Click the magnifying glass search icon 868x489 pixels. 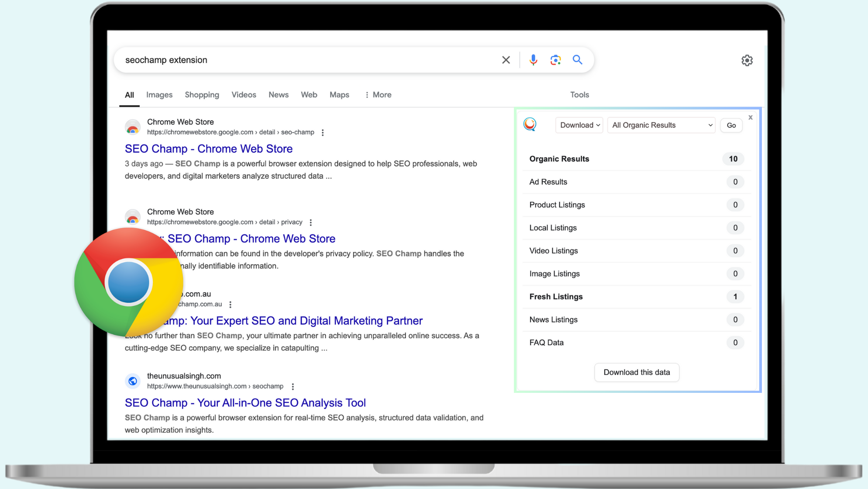click(578, 60)
